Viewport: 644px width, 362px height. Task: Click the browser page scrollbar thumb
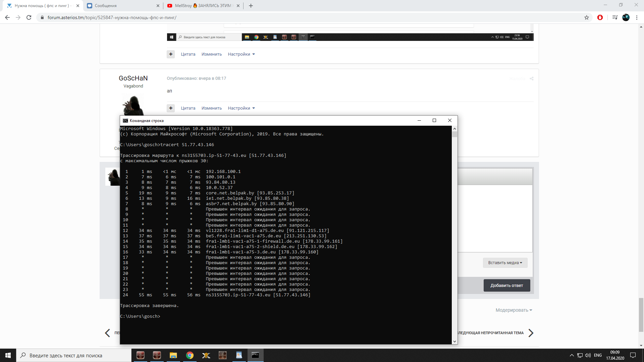(x=641, y=315)
